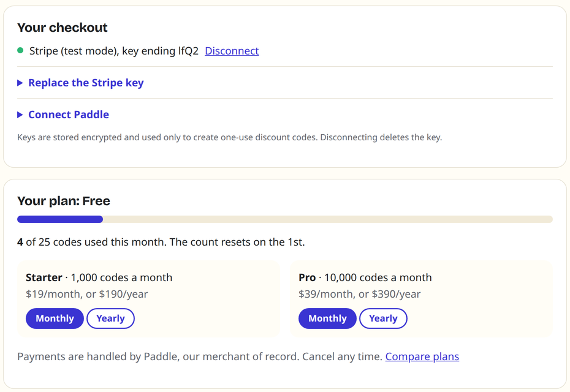Screen dimensions: 570x392
Task: Click the 4 of 25 codes used text
Action: coord(161,242)
